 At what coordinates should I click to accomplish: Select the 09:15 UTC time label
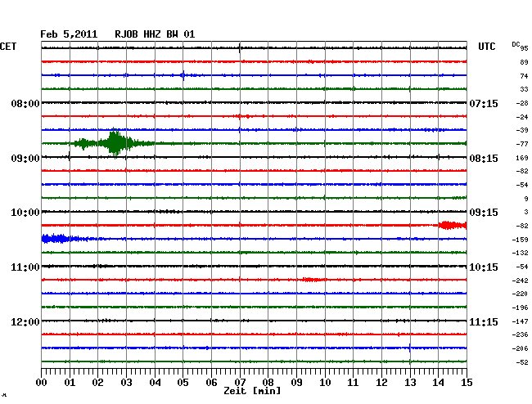[x=484, y=213]
